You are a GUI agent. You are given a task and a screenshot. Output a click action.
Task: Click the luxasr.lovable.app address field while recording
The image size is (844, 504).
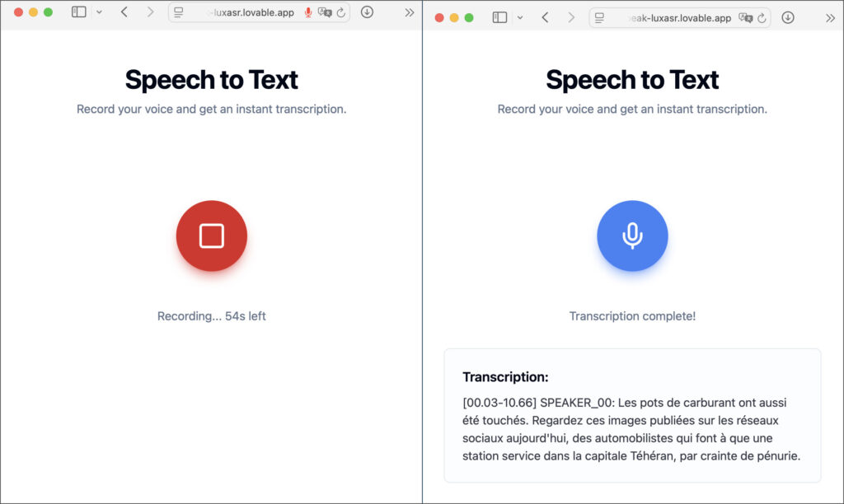click(x=247, y=13)
